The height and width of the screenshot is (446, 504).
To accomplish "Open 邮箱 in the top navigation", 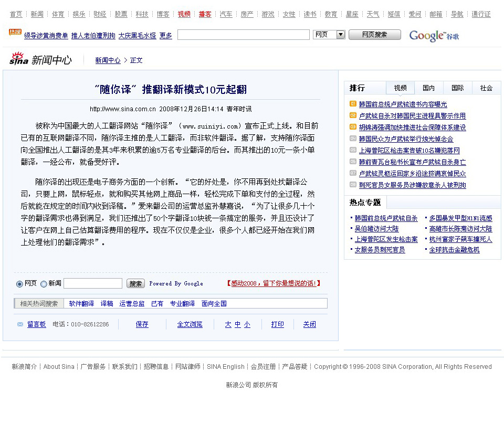I will 436,14.
